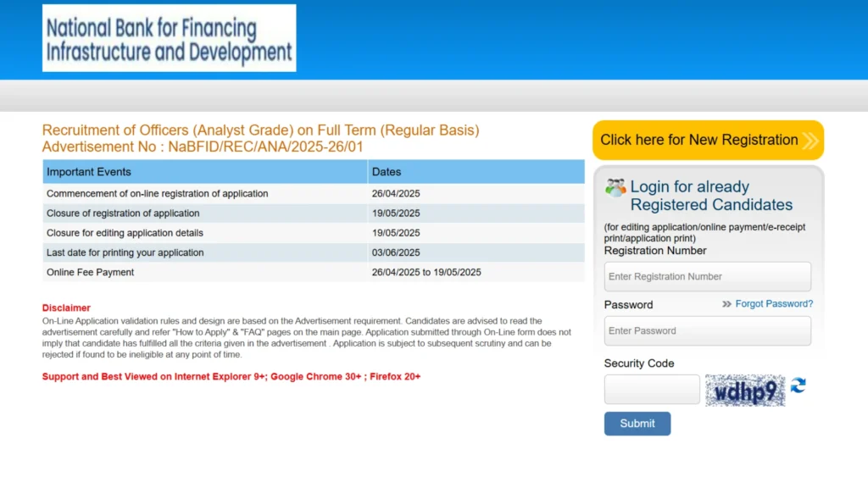Select 'Closure for editing application details' text
The height and width of the screenshot is (488, 868).
tap(125, 233)
